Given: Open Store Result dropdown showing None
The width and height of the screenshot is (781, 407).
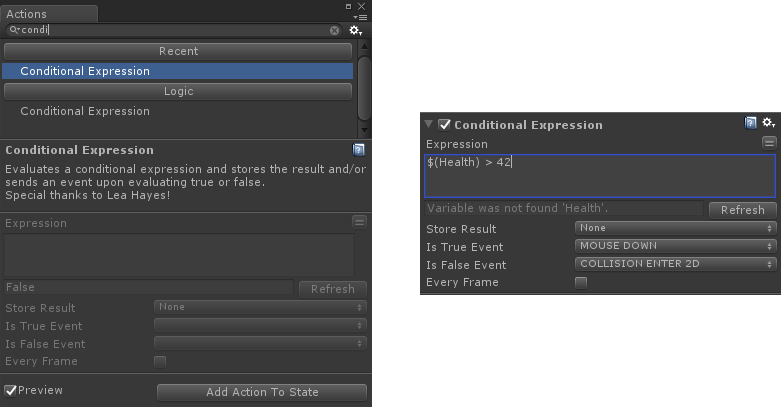Looking at the screenshot, I should pyautogui.click(x=675, y=228).
